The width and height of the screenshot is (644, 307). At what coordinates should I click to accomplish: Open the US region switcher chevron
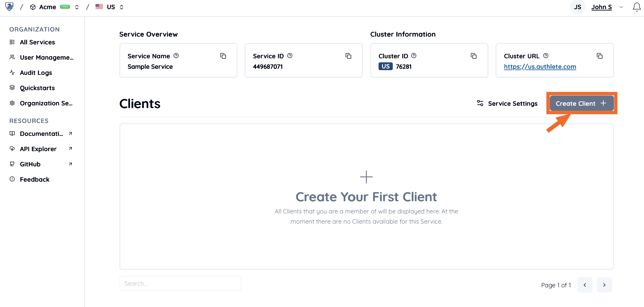tap(122, 7)
